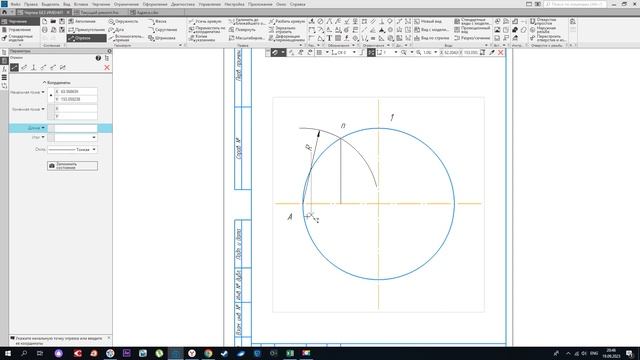Open Windows Start menu
640x360 pixels.
[8, 353]
